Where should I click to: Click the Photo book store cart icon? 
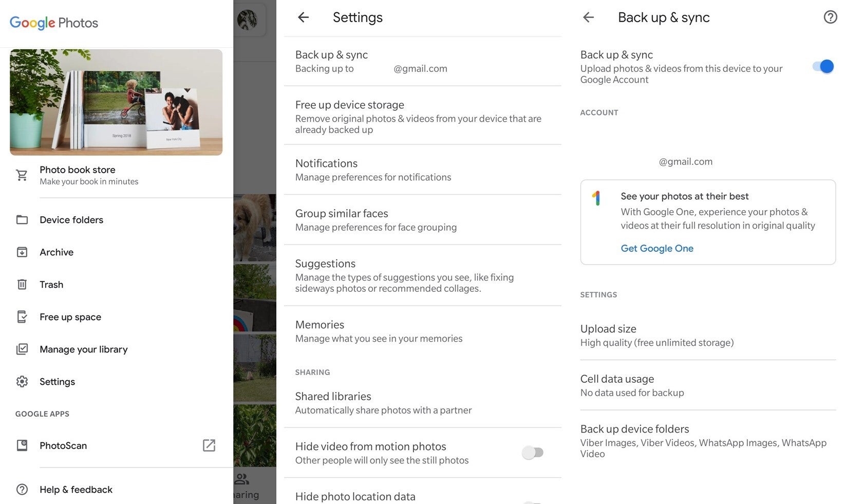22,175
